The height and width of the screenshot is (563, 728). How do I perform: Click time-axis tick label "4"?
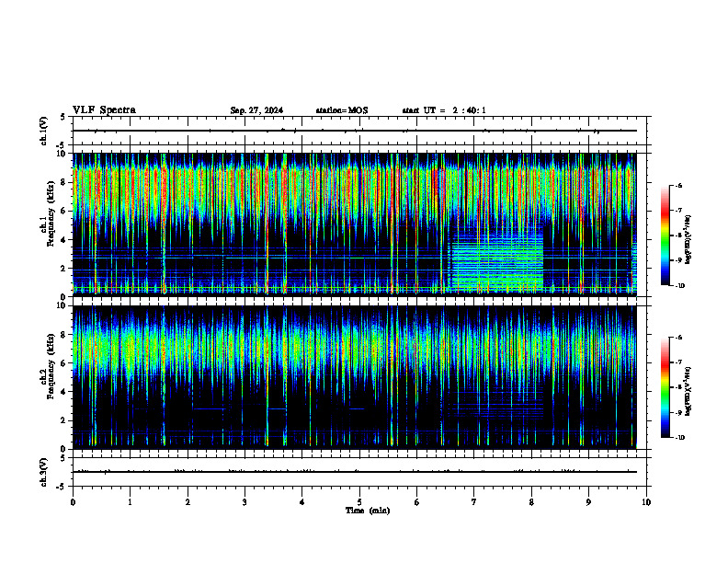click(x=302, y=502)
